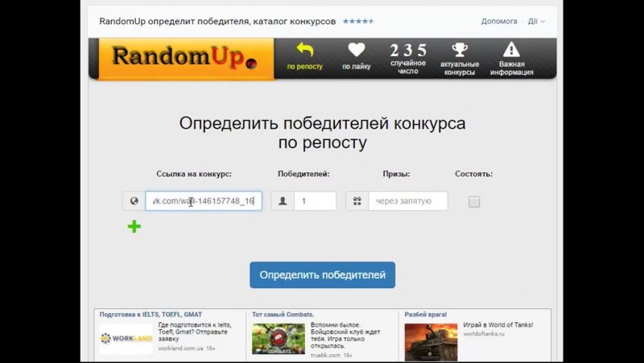
Task: Open the 'актуальные конкурсы' trophy tab
Action: (459, 59)
